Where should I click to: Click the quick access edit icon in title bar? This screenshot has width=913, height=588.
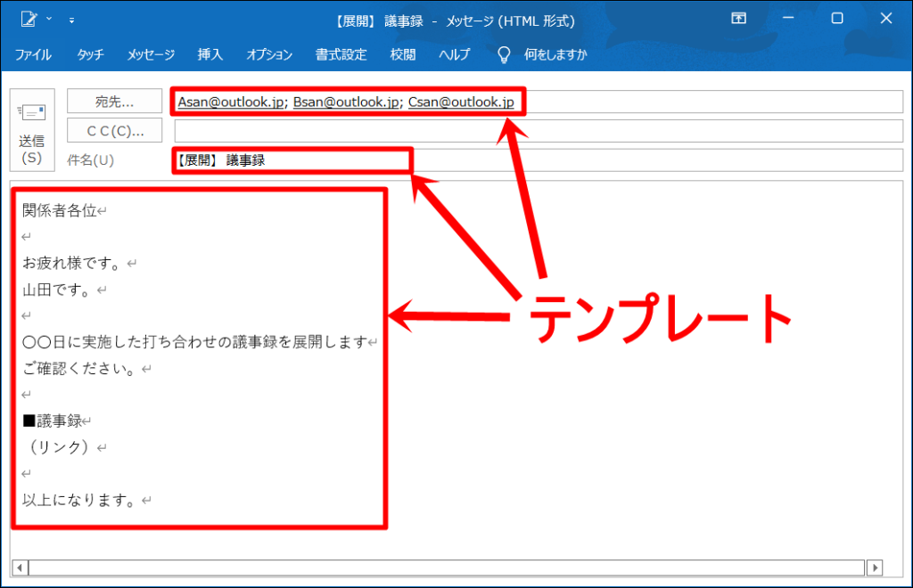point(29,19)
